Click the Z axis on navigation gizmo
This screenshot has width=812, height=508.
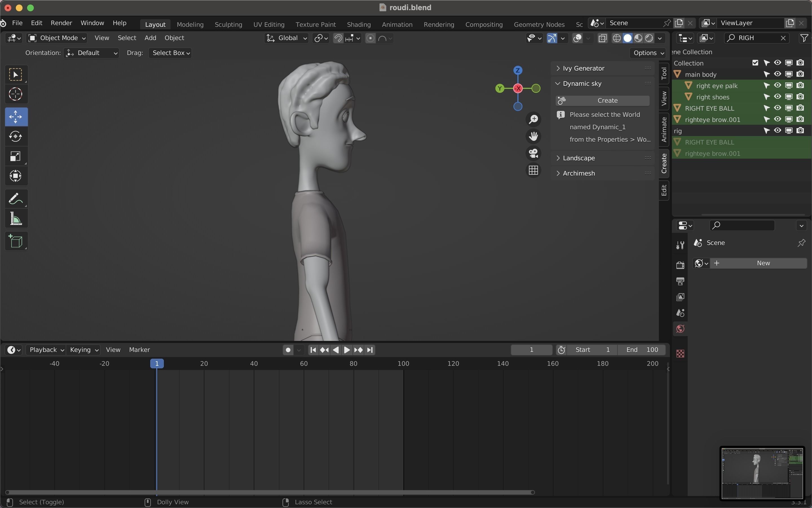tap(518, 70)
